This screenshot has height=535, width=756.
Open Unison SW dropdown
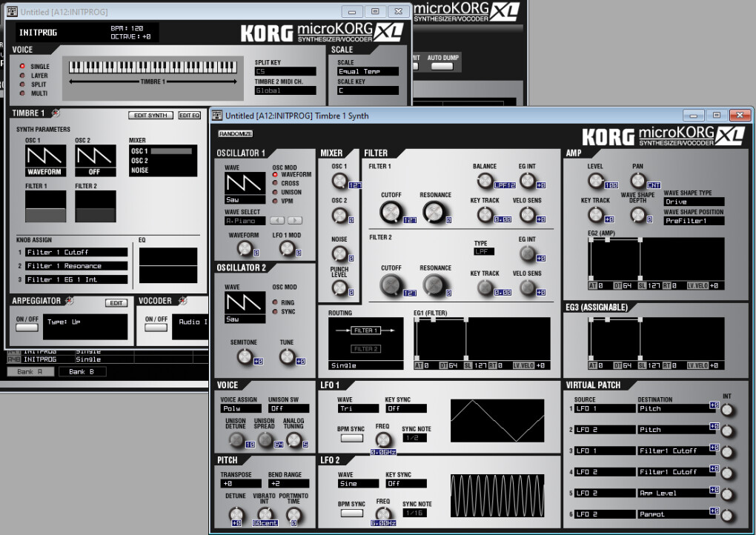point(289,408)
